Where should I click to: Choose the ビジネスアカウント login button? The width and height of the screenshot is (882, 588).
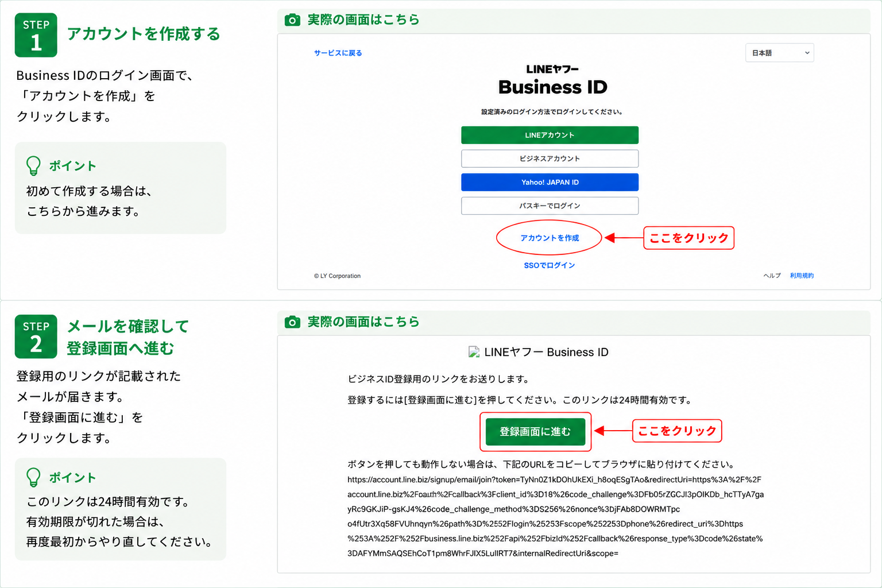[550, 158]
